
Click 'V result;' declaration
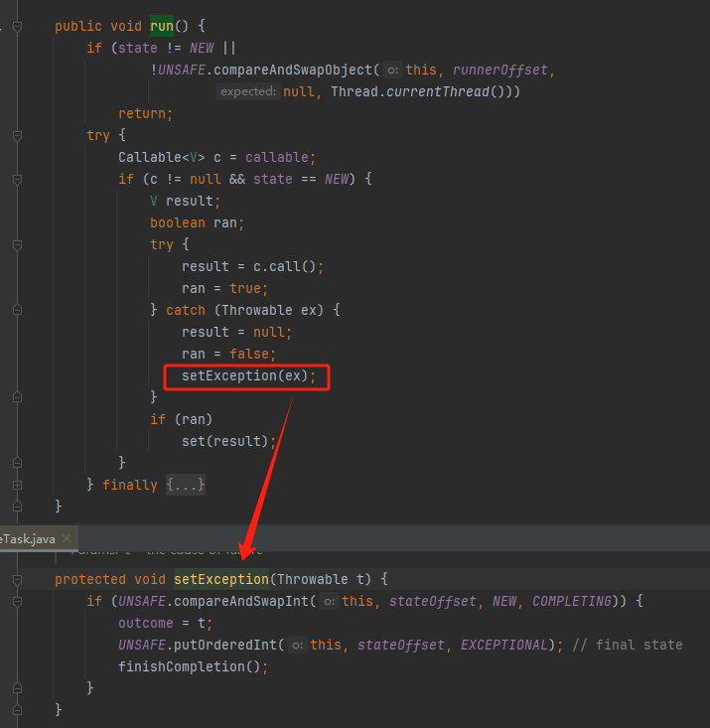pyautogui.click(x=186, y=201)
